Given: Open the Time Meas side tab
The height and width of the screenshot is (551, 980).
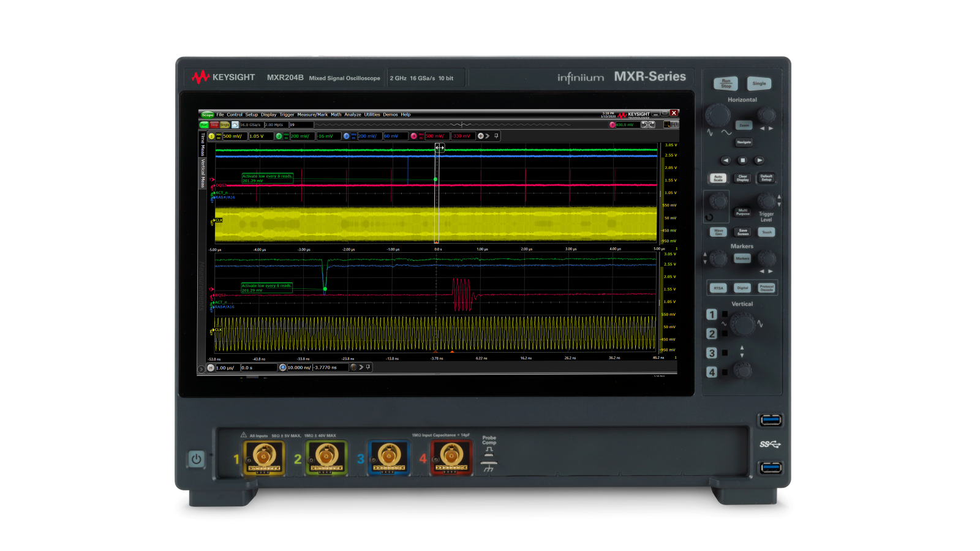Looking at the screenshot, I should [x=203, y=144].
